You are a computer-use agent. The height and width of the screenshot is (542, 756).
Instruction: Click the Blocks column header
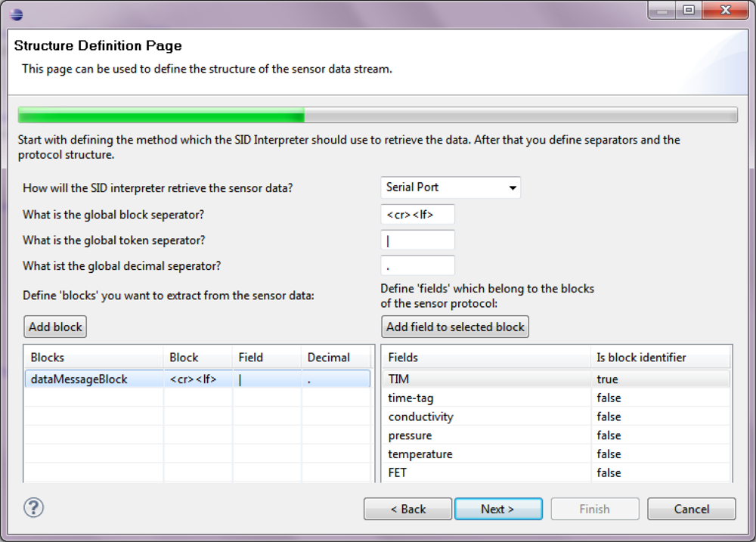point(94,358)
